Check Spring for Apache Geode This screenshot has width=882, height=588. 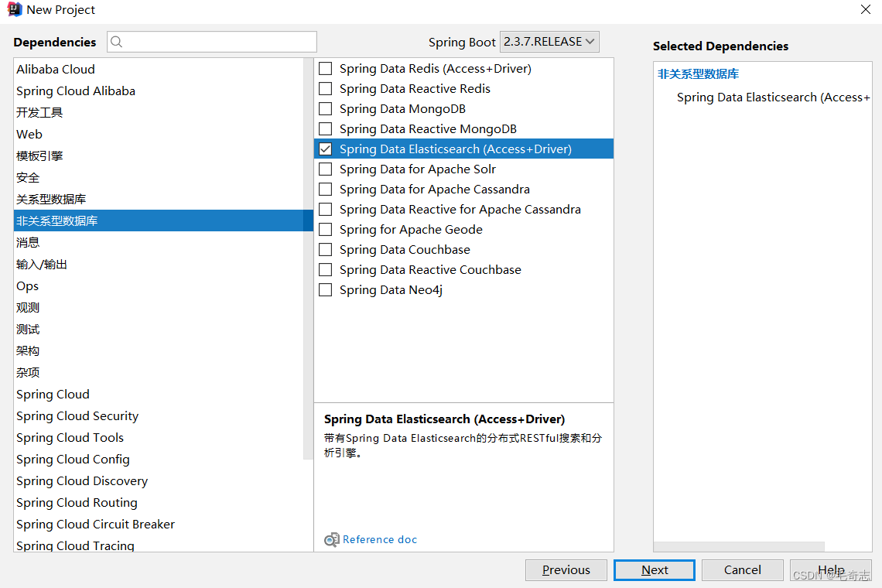(x=325, y=230)
